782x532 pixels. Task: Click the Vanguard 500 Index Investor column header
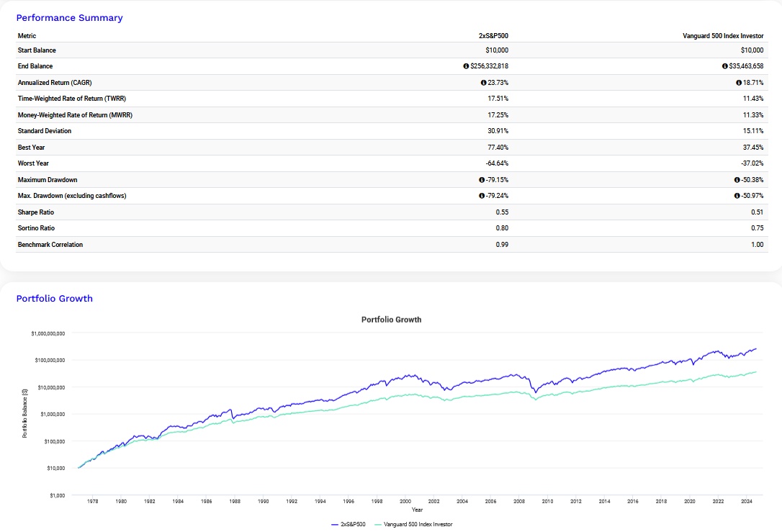(724, 35)
